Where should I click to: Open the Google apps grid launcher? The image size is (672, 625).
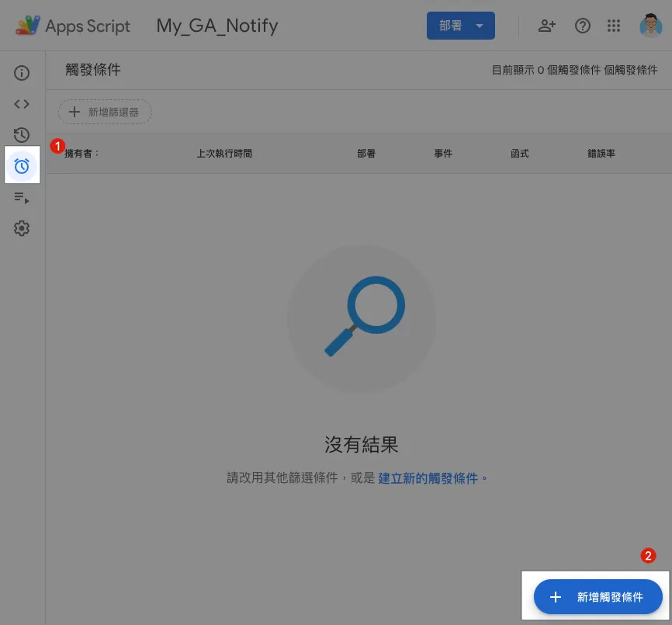coord(614,26)
